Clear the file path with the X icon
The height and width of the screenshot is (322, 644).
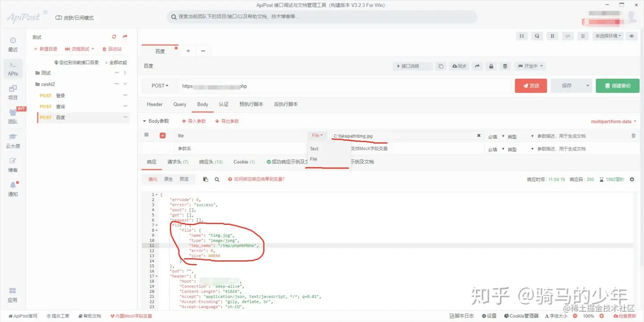(479, 135)
